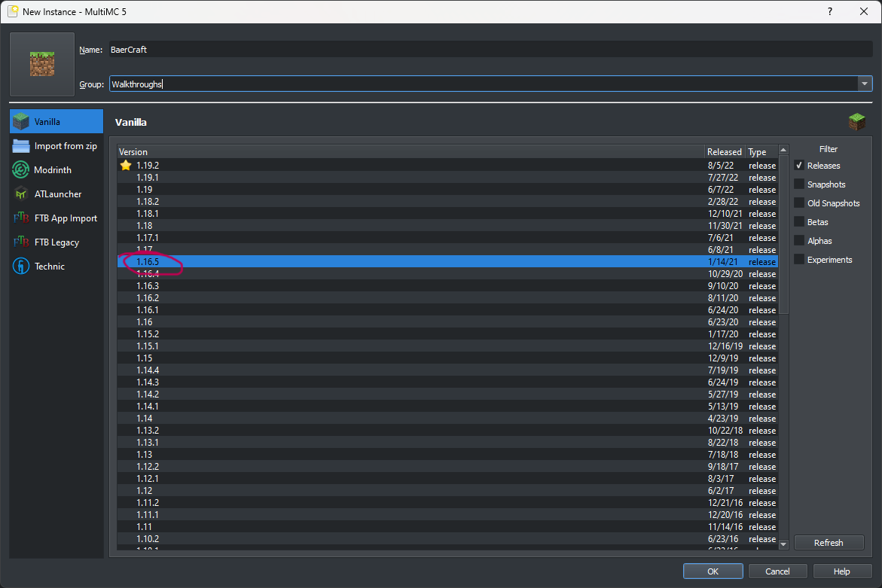Select FTB App Import in sidebar

(56, 218)
